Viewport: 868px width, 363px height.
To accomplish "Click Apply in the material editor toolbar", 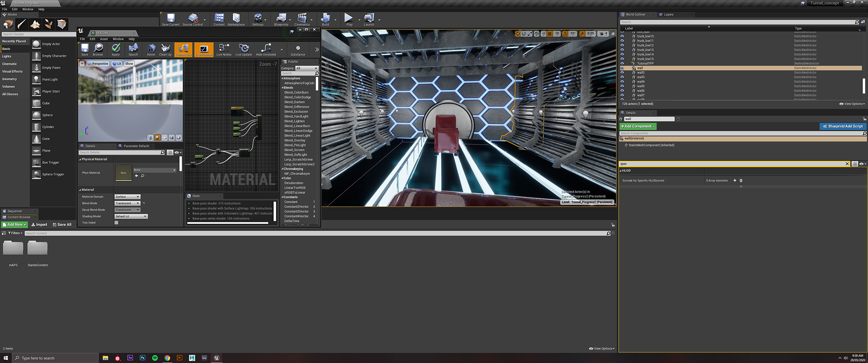I will [x=116, y=50].
